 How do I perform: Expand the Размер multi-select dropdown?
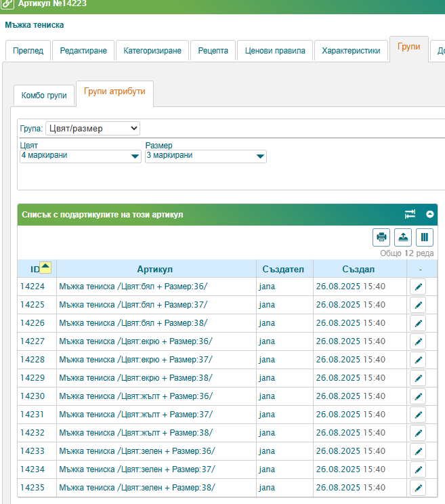pyautogui.click(x=206, y=156)
